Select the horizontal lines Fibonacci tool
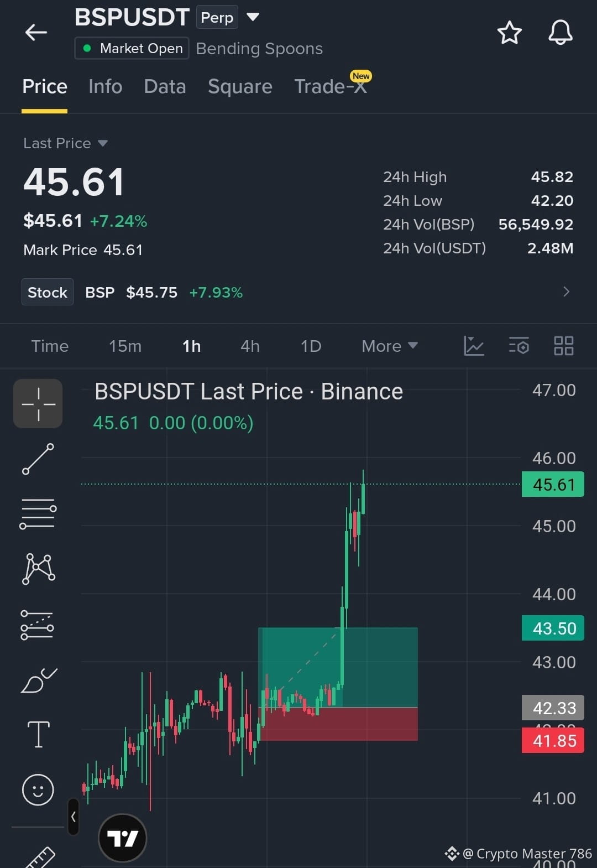 [x=38, y=513]
